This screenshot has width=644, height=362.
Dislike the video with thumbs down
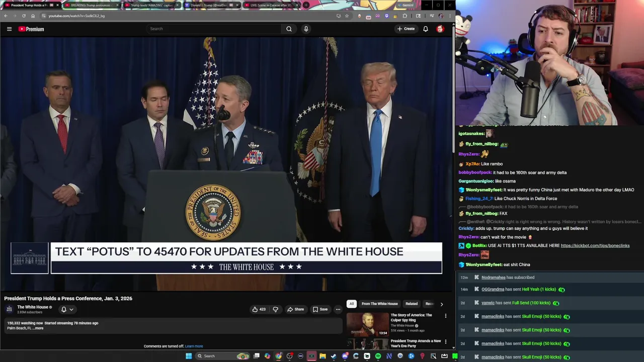click(275, 309)
